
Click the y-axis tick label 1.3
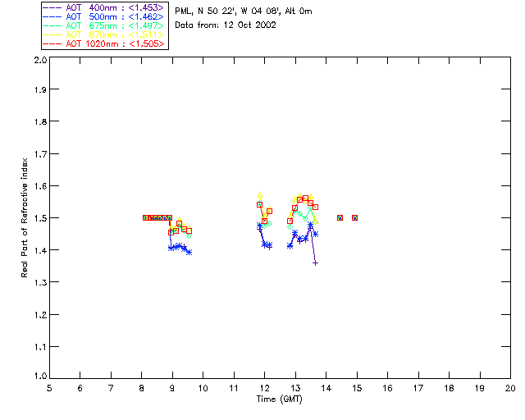click(40, 283)
